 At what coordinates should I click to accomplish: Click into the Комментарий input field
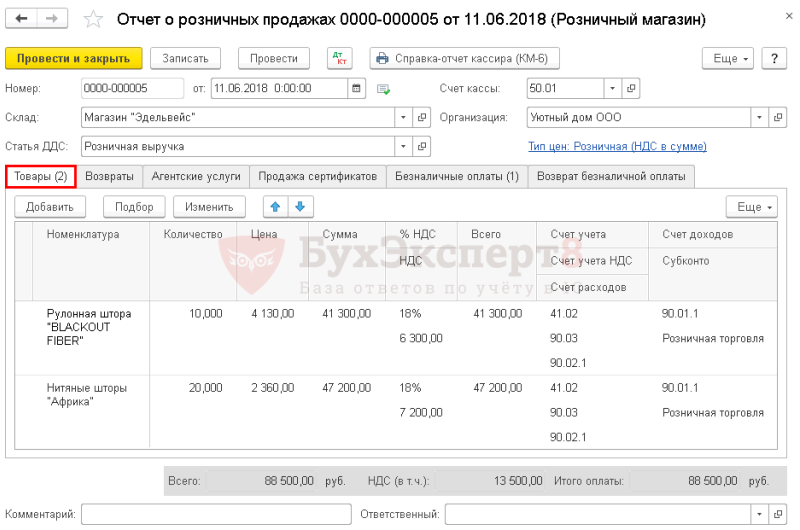[216, 514]
